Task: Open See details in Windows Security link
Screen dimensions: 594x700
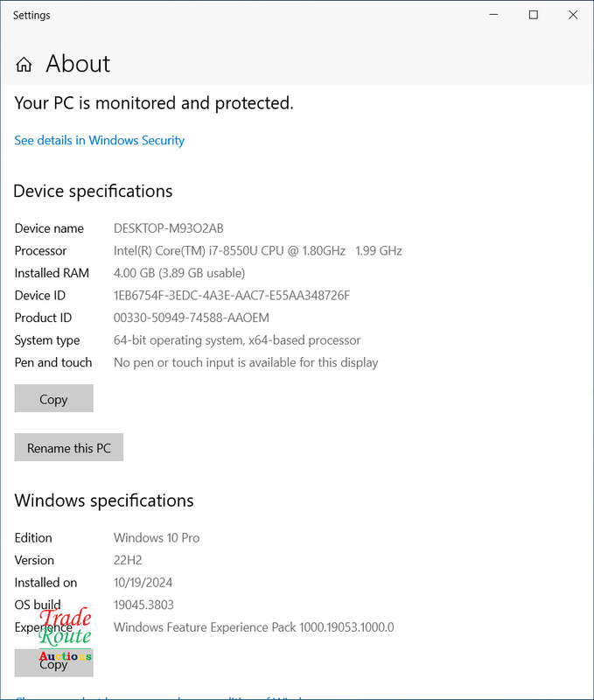Action: (99, 140)
